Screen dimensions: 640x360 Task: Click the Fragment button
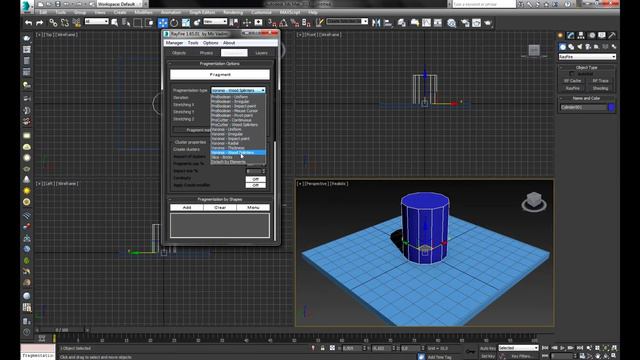point(220,75)
